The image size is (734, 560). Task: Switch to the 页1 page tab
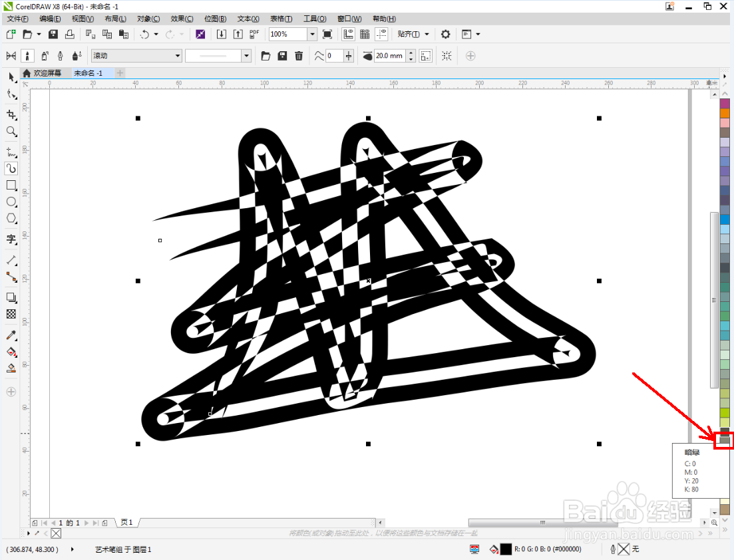coord(127,523)
